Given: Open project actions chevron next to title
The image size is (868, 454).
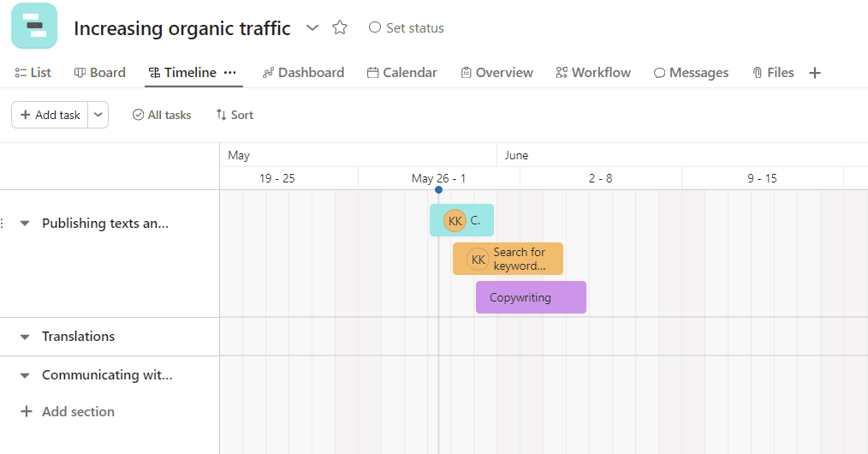Looking at the screenshot, I should click(x=312, y=27).
